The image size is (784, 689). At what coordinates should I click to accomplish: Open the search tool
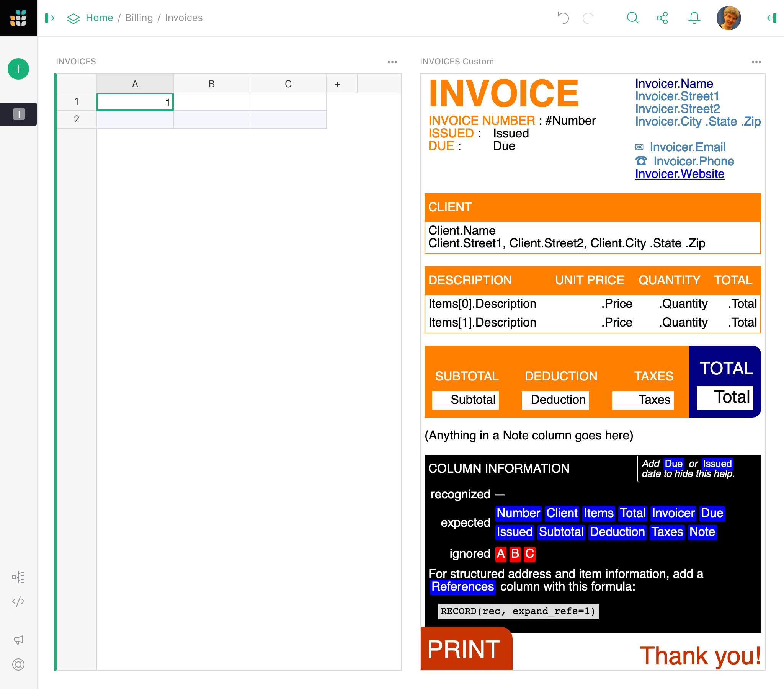coord(632,18)
